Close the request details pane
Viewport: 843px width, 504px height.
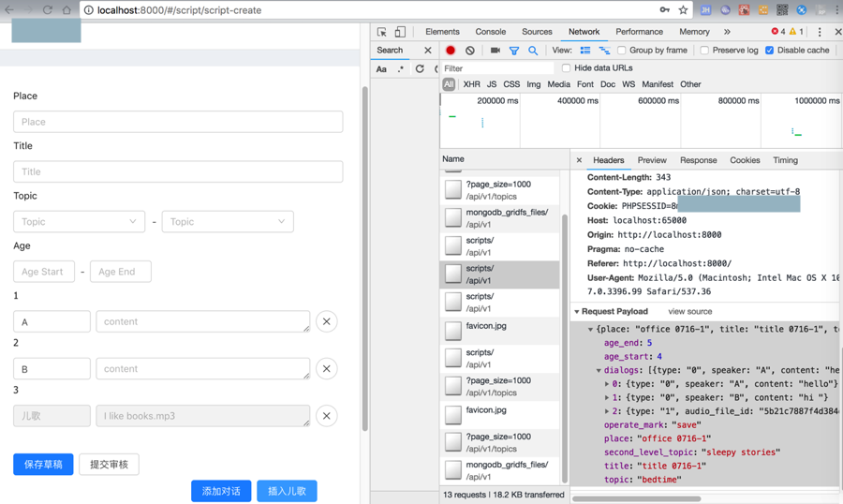coord(579,160)
